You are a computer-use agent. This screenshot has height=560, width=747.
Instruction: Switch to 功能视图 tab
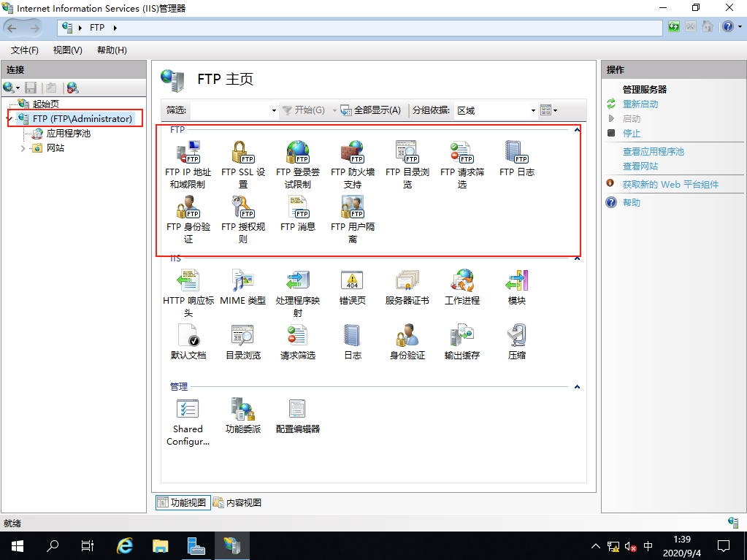point(183,502)
